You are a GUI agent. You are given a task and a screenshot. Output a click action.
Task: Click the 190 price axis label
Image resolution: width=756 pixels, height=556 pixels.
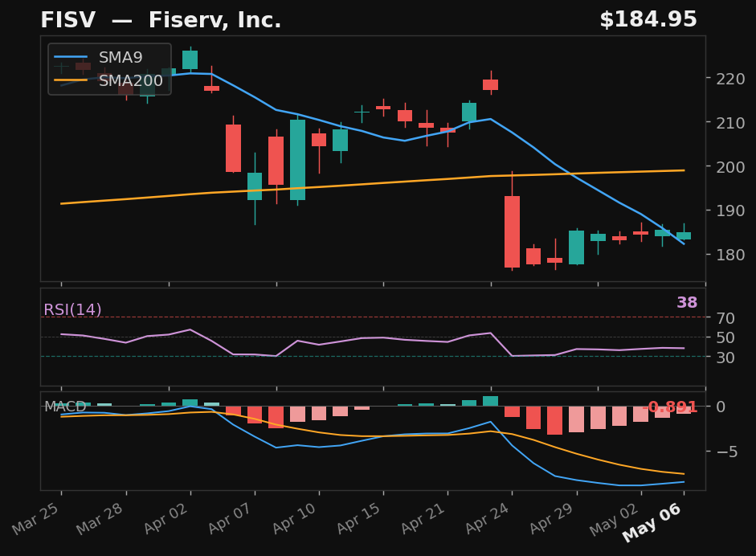pyautogui.click(x=730, y=211)
